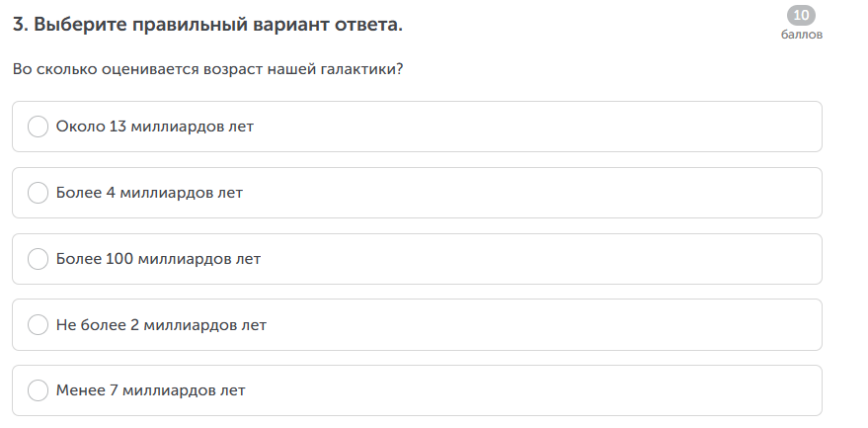Viewport: 868px width, 428px height.
Task: Click empty space in the "Менее 7 миллиардов" card
Action: pyautogui.click(x=543, y=390)
